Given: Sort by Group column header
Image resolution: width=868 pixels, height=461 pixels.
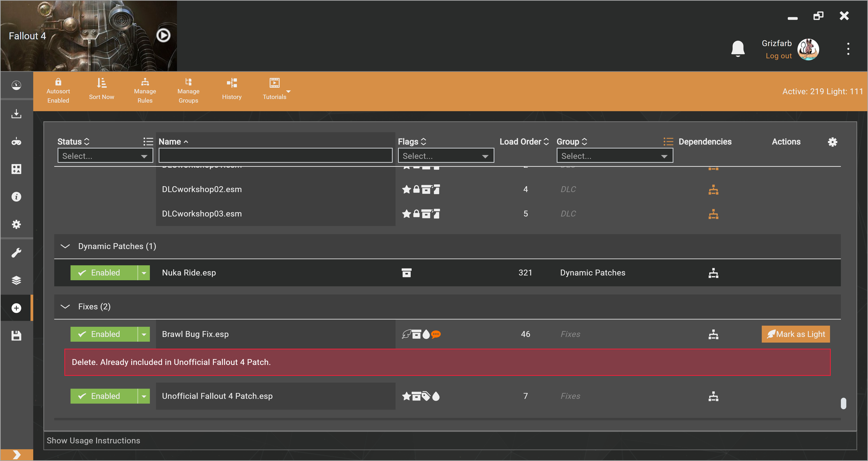Looking at the screenshot, I should pyautogui.click(x=572, y=141).
